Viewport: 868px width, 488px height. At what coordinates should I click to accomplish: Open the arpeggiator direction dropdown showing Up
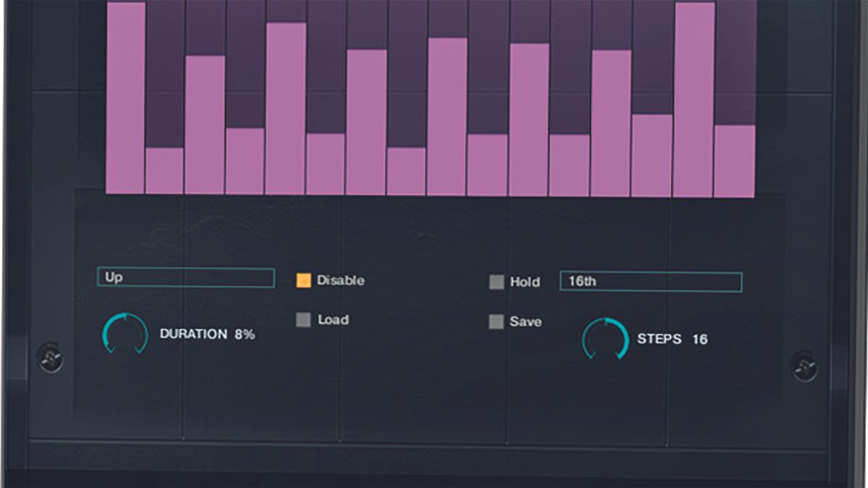pos(185,277)
